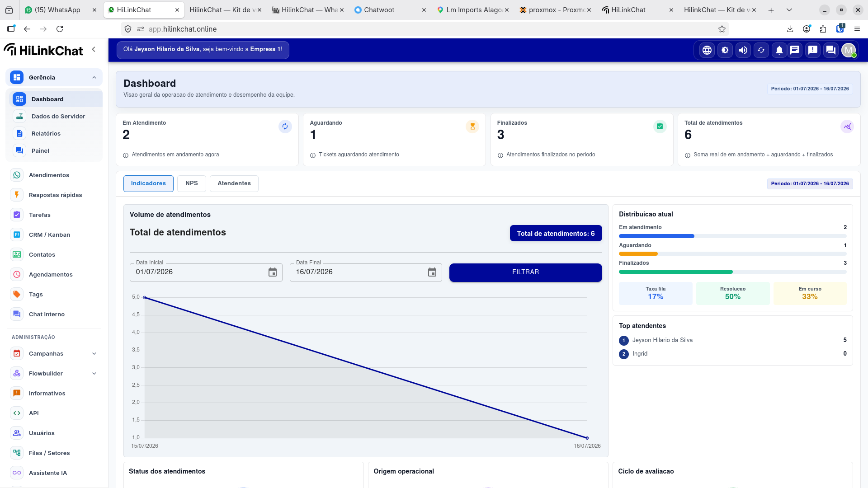Image resolution: width=868 pixels, height=488 pixels.
Task: Click the CRM / Kanban board icon
Action: coord(17,235)
